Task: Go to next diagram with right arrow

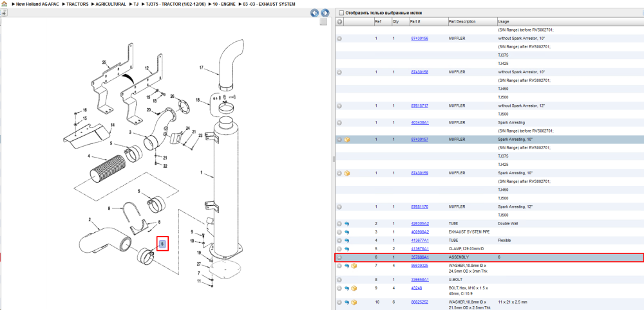Action: 325,13
